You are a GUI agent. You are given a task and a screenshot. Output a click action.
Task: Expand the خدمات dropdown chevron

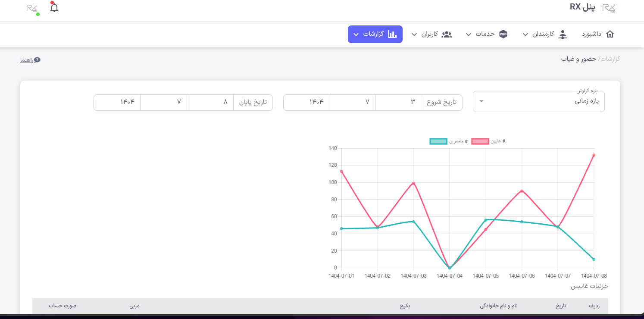tap(468, 34)
